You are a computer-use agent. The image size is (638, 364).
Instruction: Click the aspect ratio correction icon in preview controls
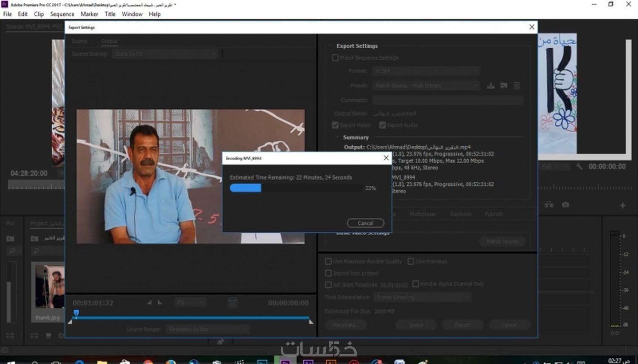pos(232,302)
